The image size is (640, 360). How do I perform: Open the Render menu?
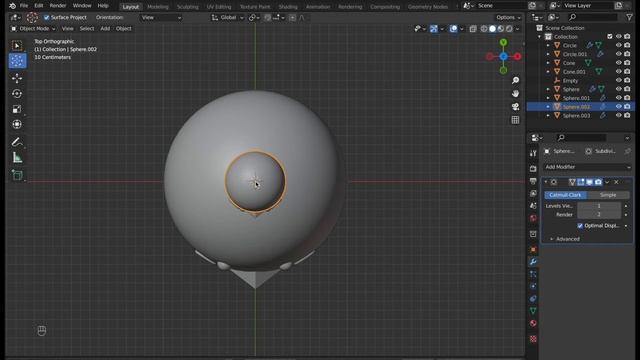58,6
